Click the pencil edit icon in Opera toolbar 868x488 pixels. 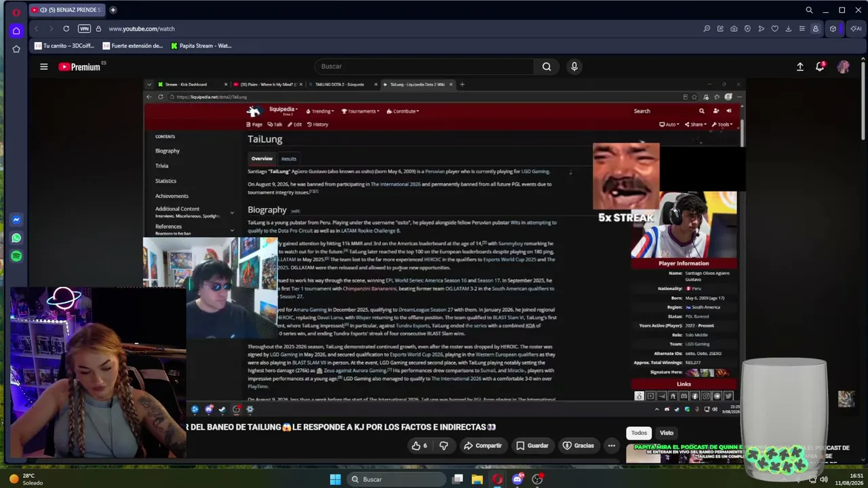click(x=720, y=28)
